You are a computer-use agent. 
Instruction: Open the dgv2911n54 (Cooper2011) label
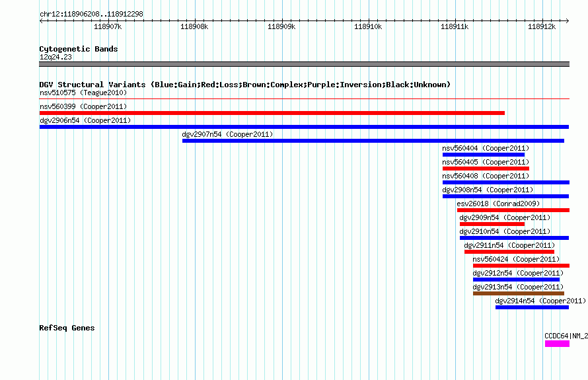[509, 245]
